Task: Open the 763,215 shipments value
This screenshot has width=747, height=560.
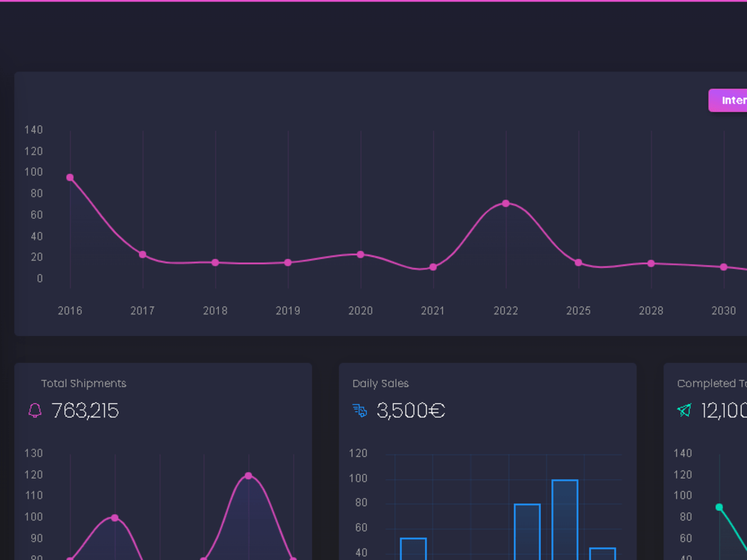Action: coord(86,410)
